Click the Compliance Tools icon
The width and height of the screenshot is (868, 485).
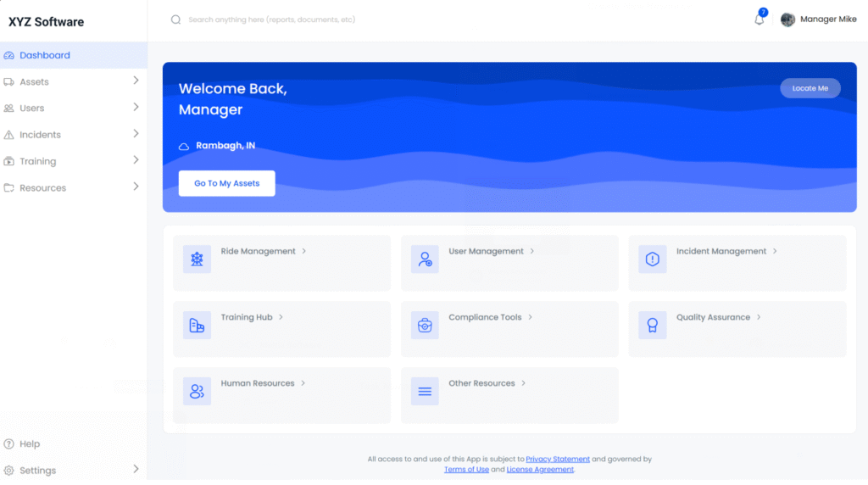425,326
